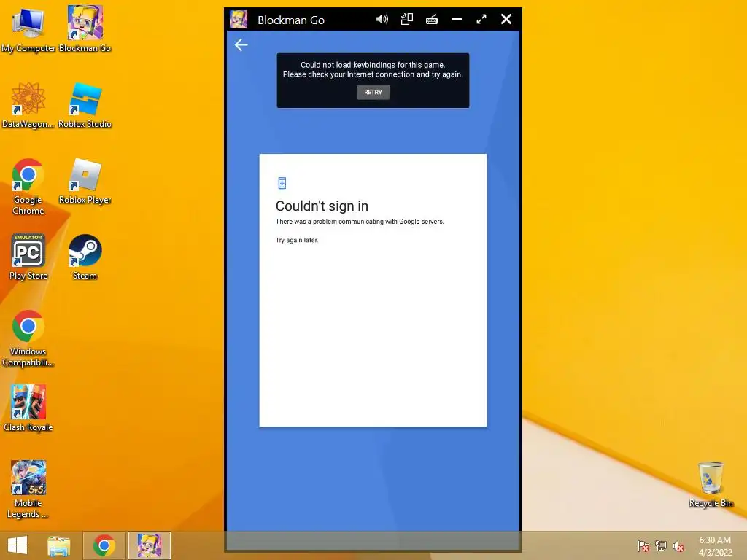The height and width of the screenshot is (560, 747).
Task: Go back using the white back arrow
Action: (241, 44)
